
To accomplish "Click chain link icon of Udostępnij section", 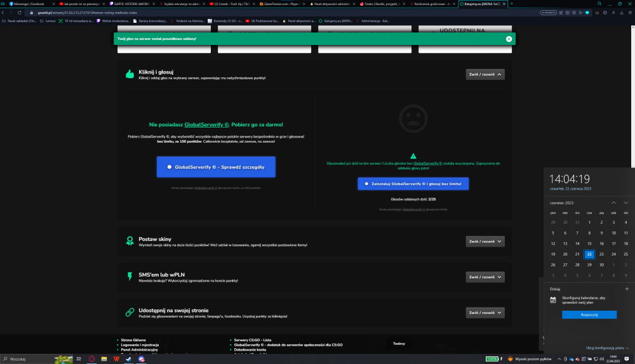I will (x=130, y=312).
